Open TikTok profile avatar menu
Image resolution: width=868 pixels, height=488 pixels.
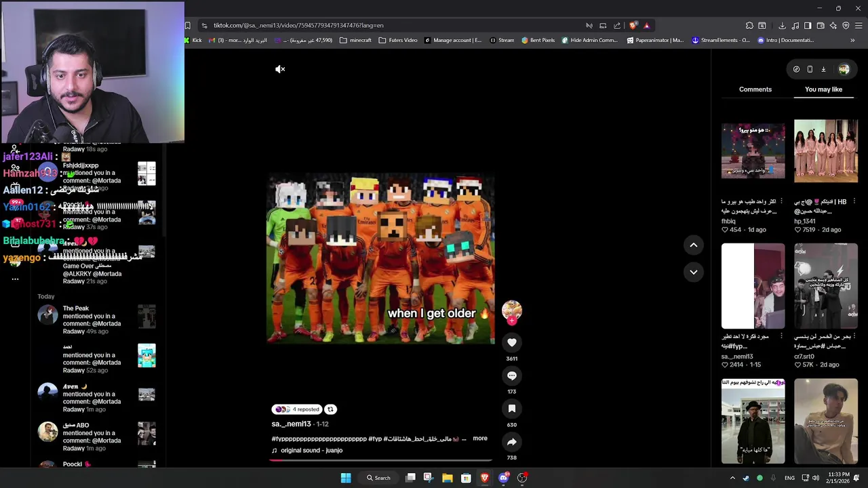[844, 69]
